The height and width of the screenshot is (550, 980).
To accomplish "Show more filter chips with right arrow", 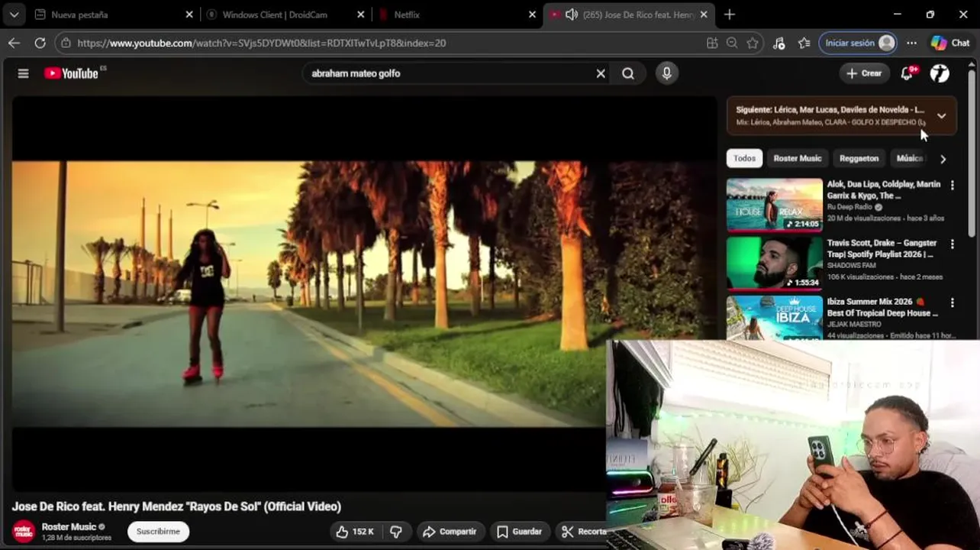I will point(943,159).
